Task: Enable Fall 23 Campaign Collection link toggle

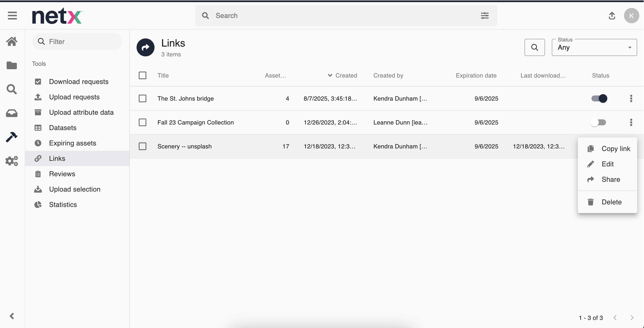Action: pyautogui.click(x=598, y=123)
